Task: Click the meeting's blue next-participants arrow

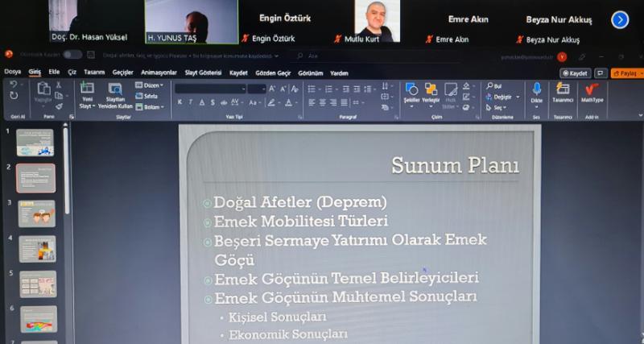Action: click(620, 19)
